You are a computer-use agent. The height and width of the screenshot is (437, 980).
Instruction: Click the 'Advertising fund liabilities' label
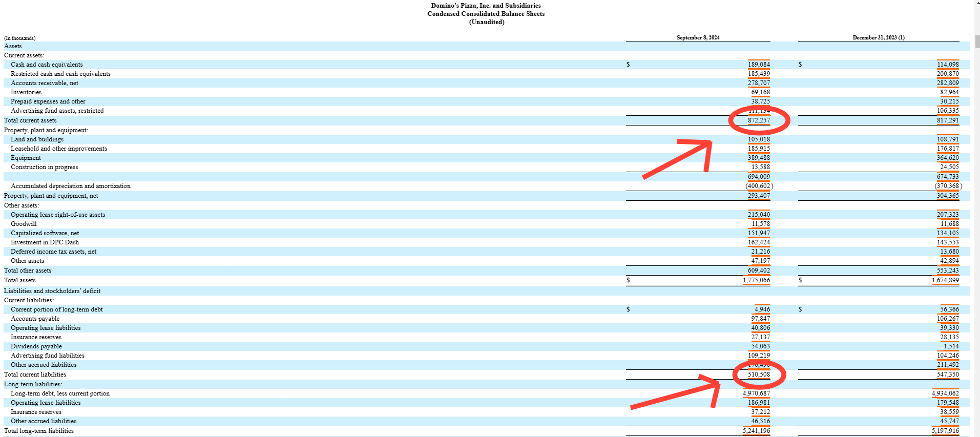(x=48, y=356)
